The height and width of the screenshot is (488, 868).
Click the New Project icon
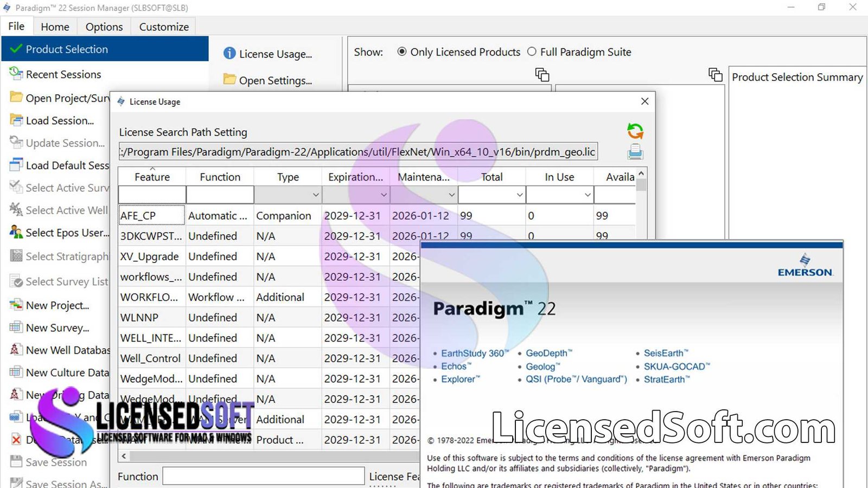16,305
